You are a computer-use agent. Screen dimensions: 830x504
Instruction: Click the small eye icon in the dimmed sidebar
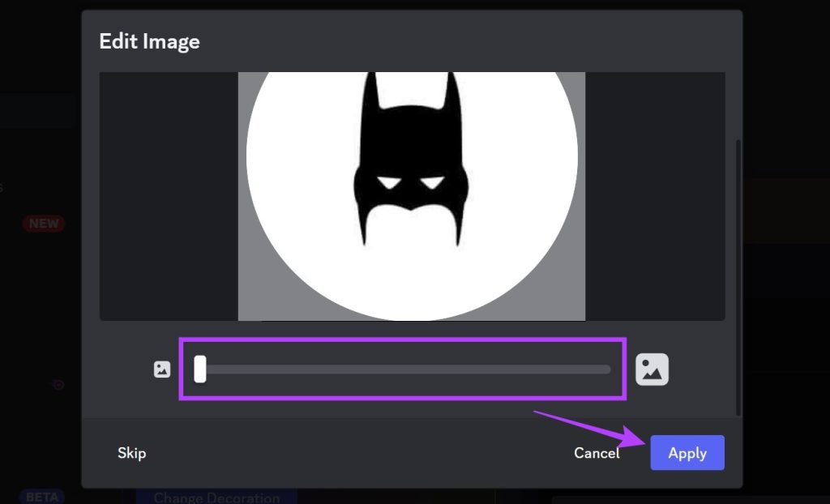coord(57,385)
